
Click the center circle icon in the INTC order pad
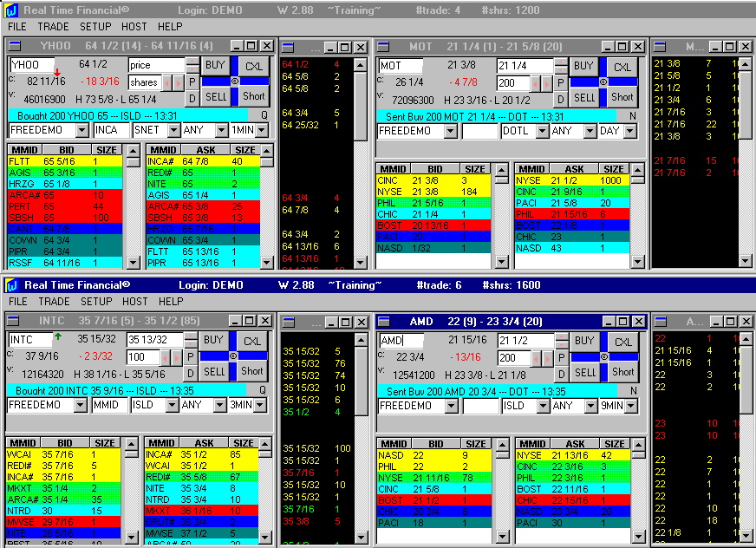click(233, 356)
